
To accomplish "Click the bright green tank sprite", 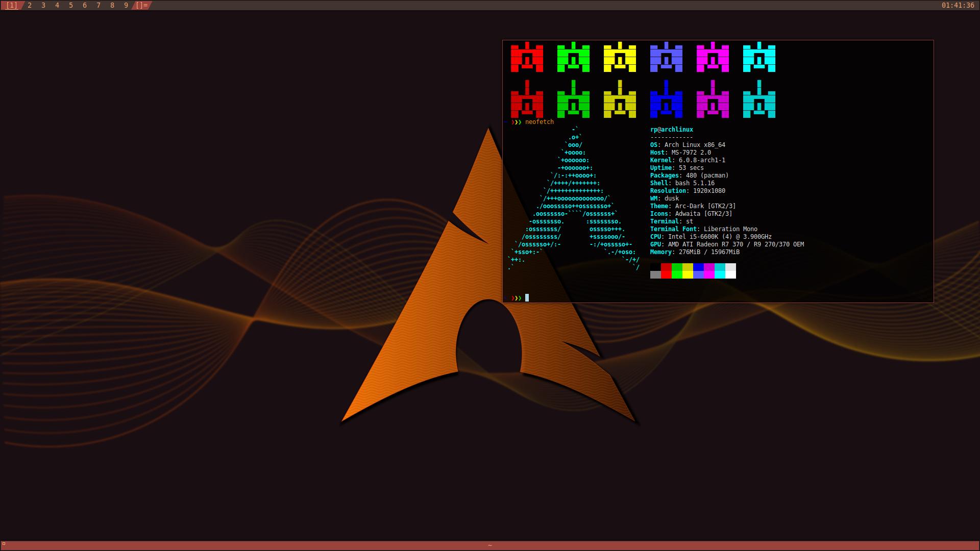I will click(x=574, y=57).
